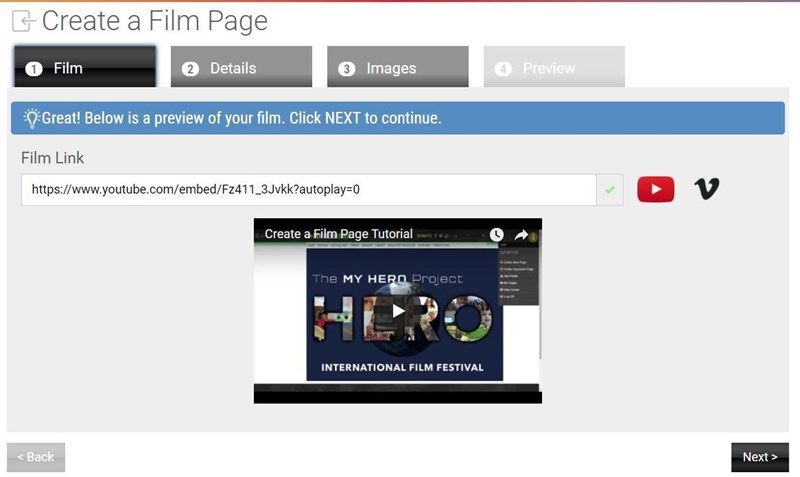Open the 'Create a Film Page Tutorial' video title
Screen dimensions: 800x477
338,234
